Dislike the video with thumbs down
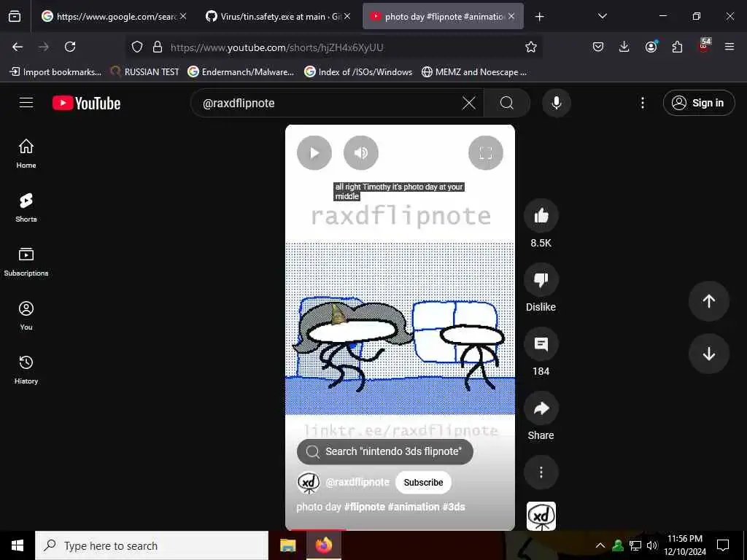The height and width of the screenshot is (560, 747). (x=541, y=280)
